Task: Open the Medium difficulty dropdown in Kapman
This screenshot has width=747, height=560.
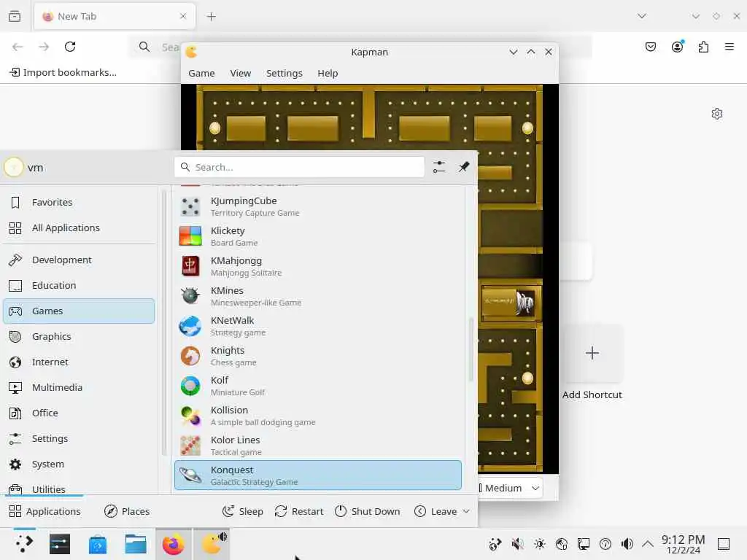Action: 510,488
